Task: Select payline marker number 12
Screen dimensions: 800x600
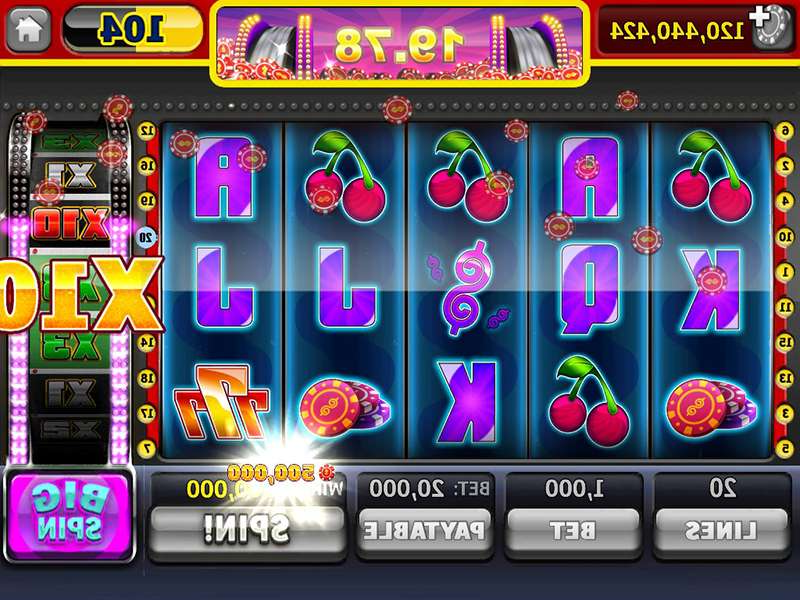Action: pos(147,131)
